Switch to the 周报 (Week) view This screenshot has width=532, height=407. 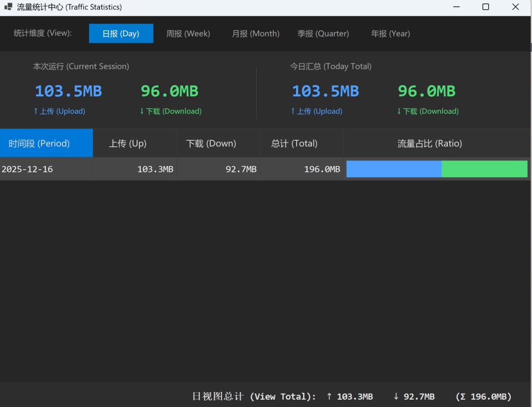pyautogui.click(x=188, y=33)
